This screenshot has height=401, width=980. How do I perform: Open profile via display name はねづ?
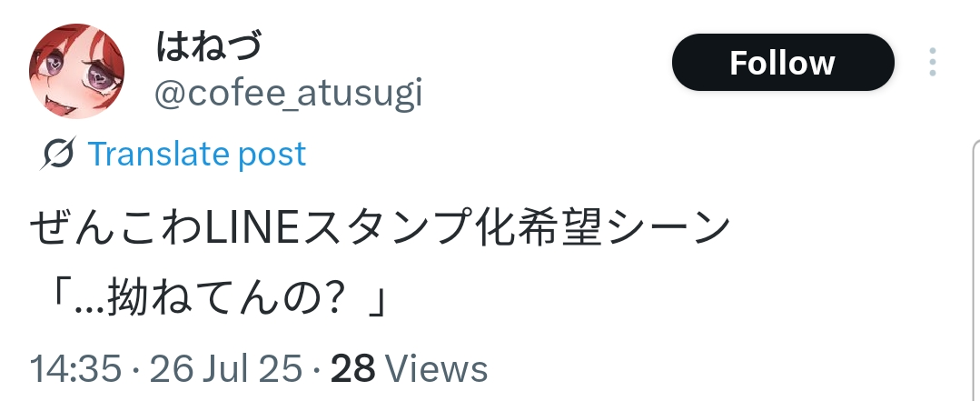pyautogui.click(x=208, y=45)
